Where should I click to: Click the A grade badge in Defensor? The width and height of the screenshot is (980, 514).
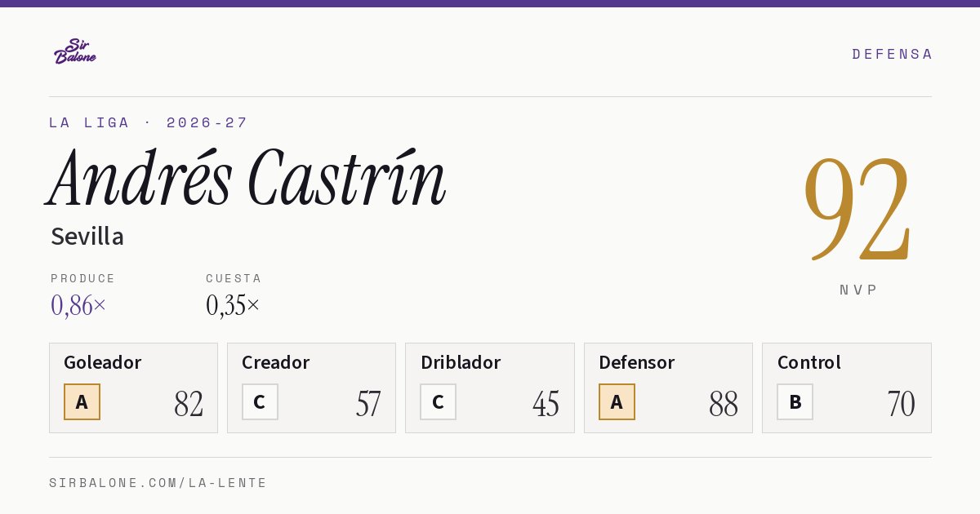[x=617, y=402]
